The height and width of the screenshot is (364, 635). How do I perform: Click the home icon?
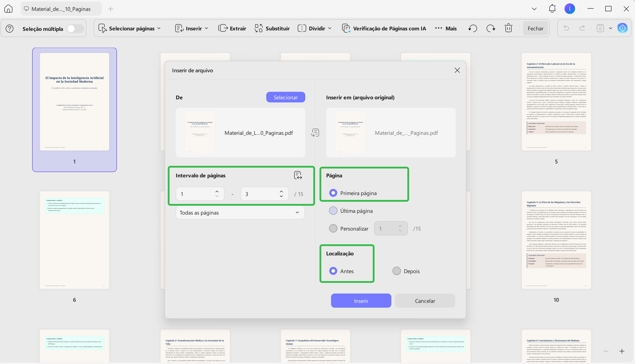[8, 9]
